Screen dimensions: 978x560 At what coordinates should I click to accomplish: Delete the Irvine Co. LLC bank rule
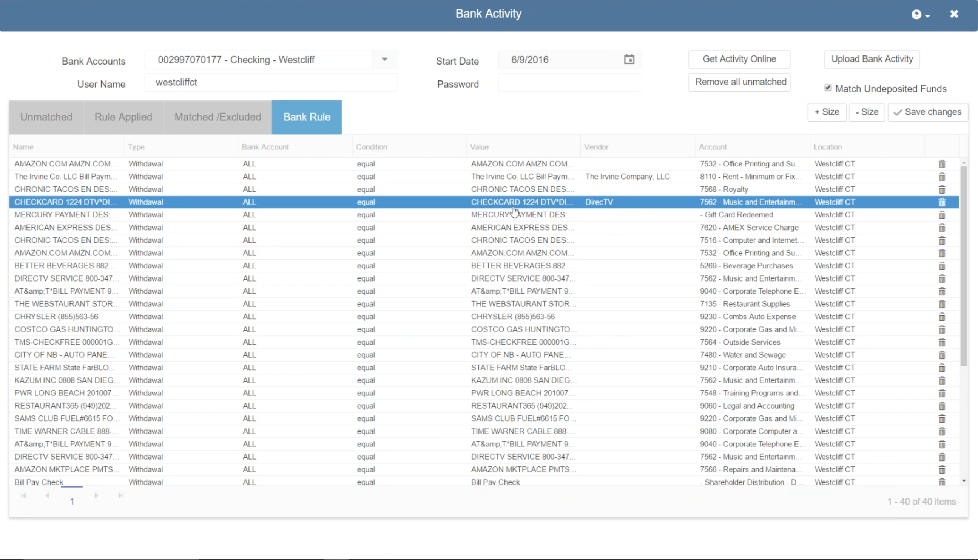[941, 177]
